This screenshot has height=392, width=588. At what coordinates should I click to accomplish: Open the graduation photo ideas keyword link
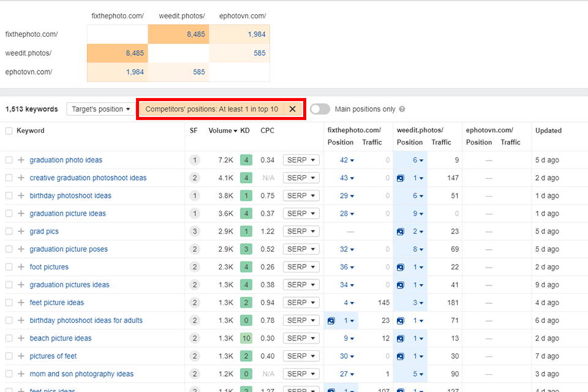click(x=66, y=160)
